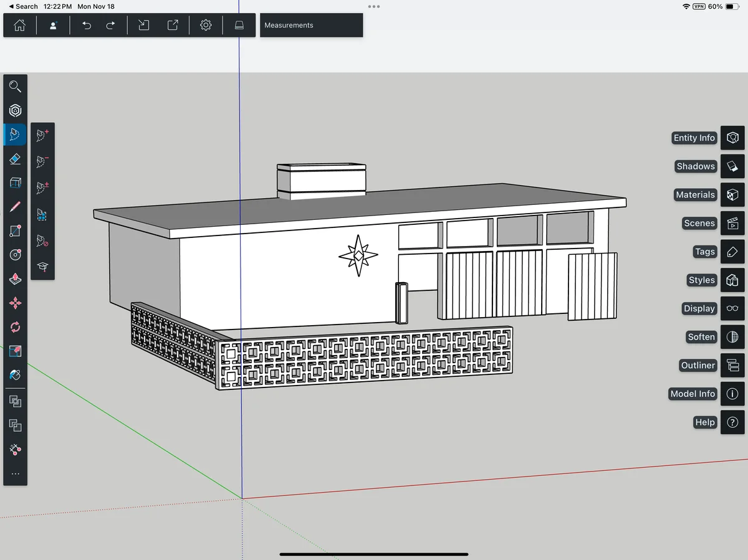Viewport: 748px width, 560px height.
Task: Go to the Home screen
Action: [20, 26]
